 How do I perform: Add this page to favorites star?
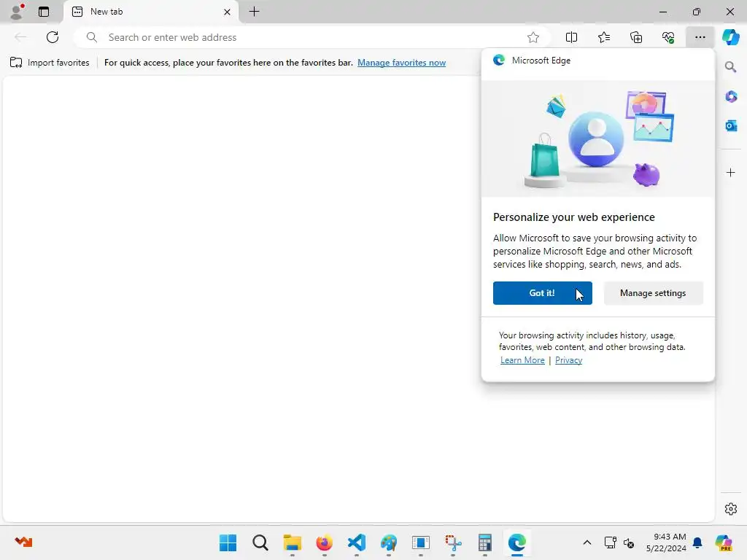pos(533,37)
